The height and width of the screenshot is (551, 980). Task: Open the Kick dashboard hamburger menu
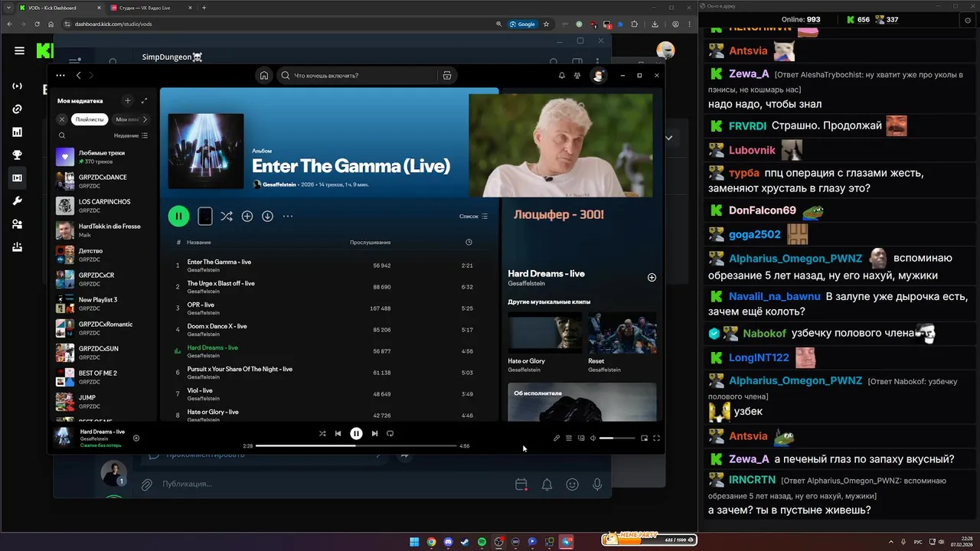tap(19, 51)
